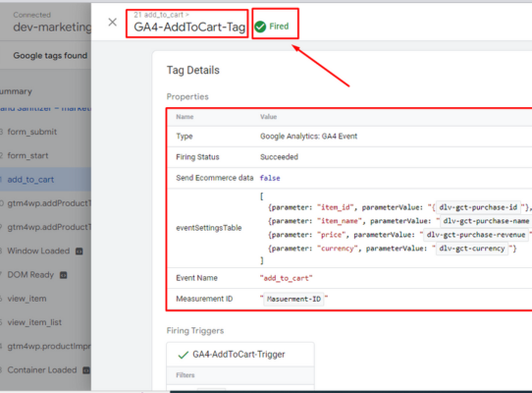Click the dlv-gct-purchase-name variable chip
The image size is (532, 393).
tap(486, 221)
